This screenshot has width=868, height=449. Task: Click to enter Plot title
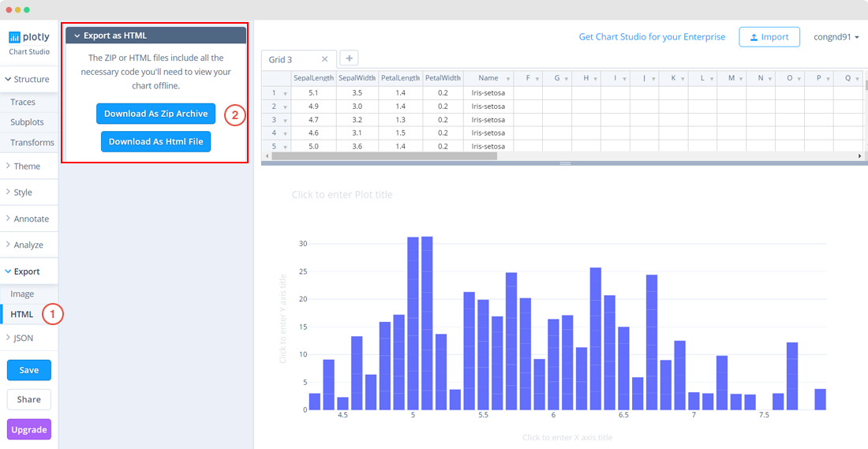[342, 195]
